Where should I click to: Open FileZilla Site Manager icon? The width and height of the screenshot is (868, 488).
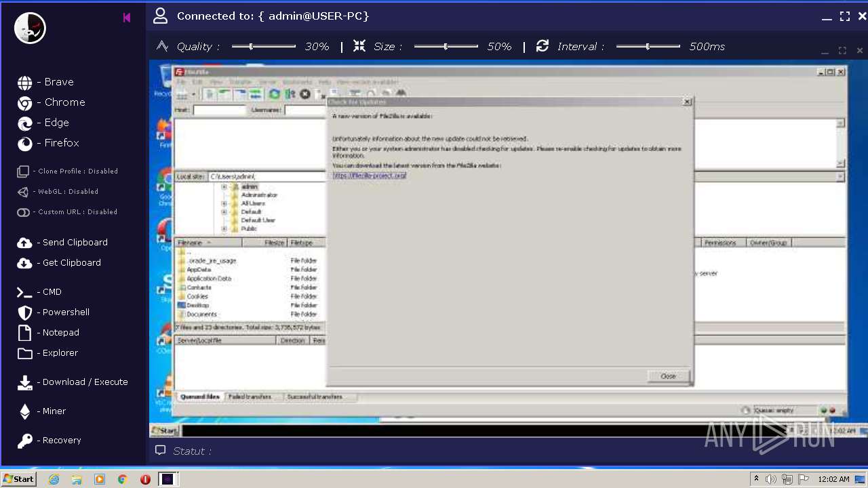(x=182, y=94)
